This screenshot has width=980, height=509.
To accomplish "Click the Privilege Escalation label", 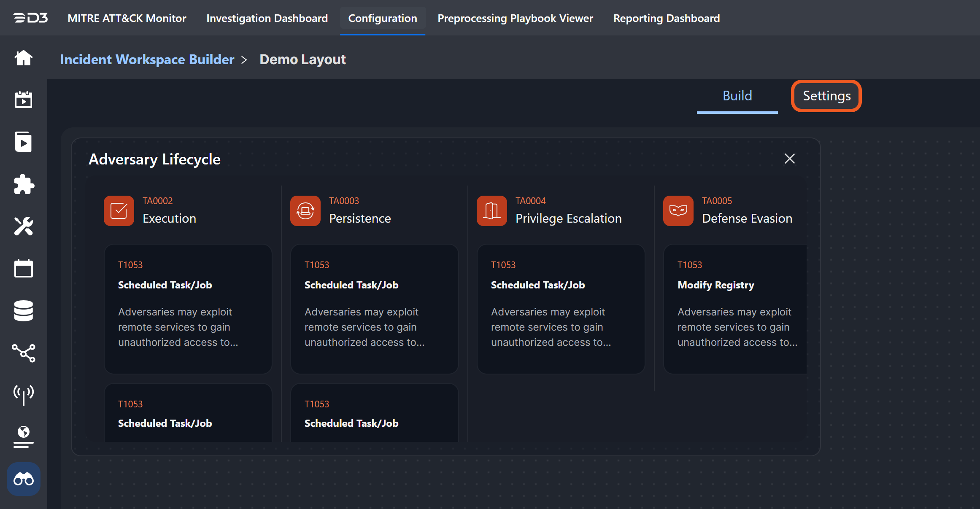I will point(569,218).
